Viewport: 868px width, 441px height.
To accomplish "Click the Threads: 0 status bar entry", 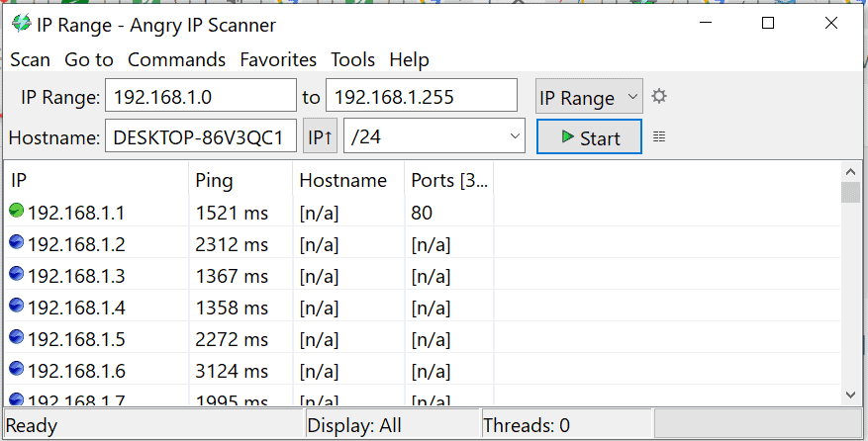I will pyautogui.click(x=567, y=425).
